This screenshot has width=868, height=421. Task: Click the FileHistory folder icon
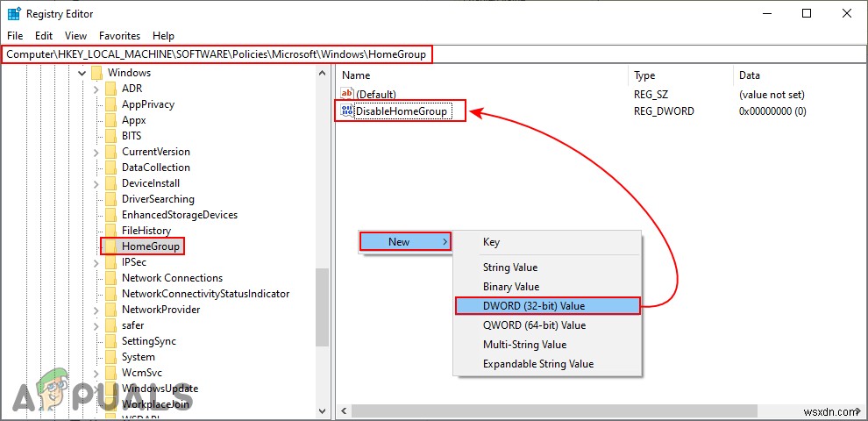(x=112, y=231)
